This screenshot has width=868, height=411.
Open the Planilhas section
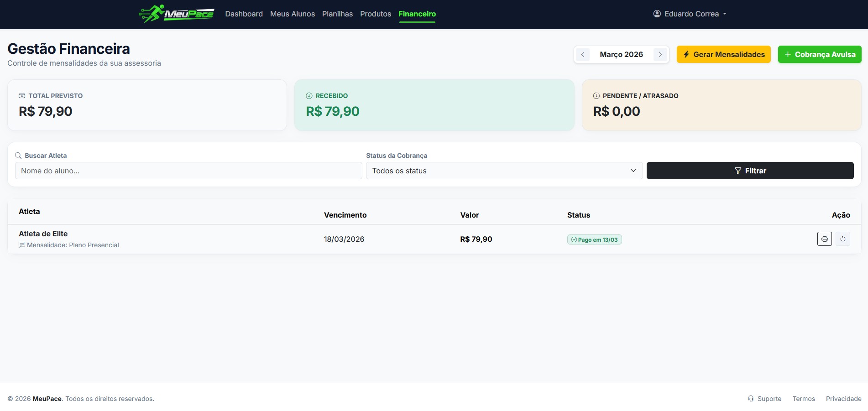point(337,14)
